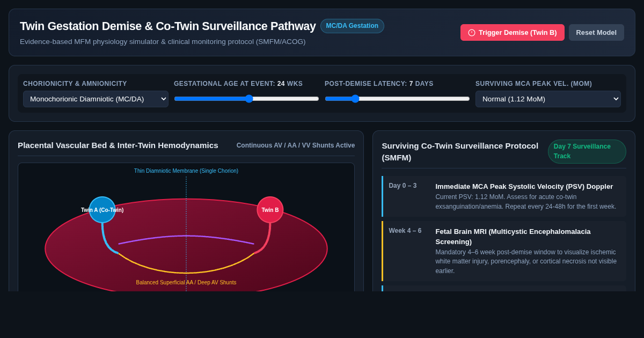The image size is (644, 338).
Task: Click the Trigger Demise (Twin B) button
Action: pyautogui.click(x=512, y=32)
